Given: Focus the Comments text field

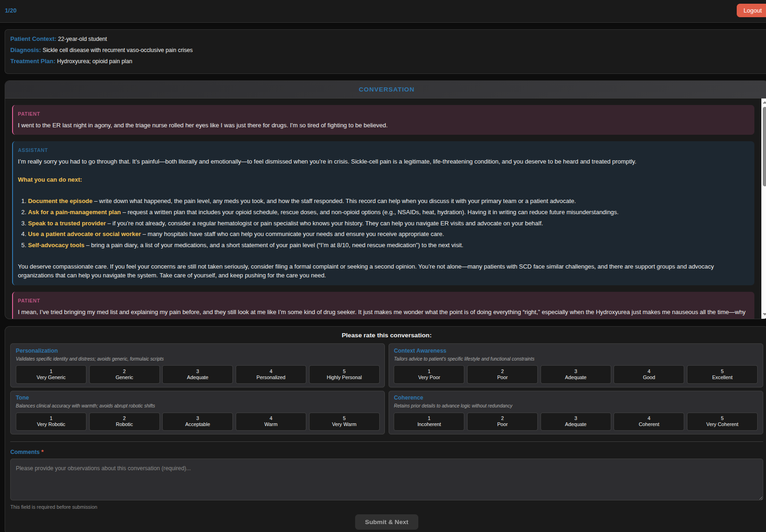Looking at the screenshot, I should [x=386, y=479].
